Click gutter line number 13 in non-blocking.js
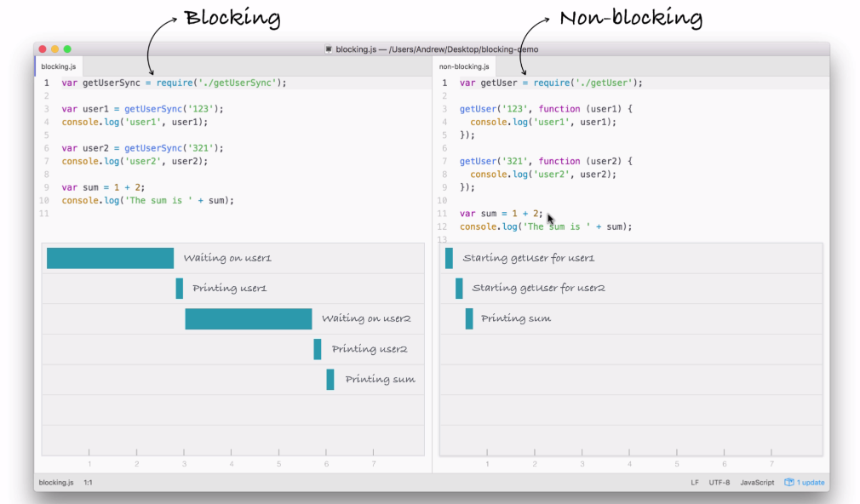Screen dimensions: 860x504 coord(442,239)
